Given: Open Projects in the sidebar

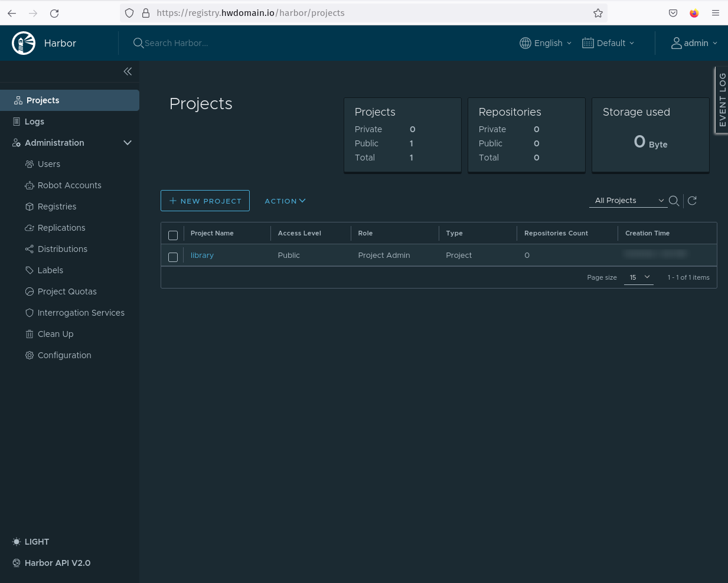Looking at the screenshot, I should coord(70,100).
